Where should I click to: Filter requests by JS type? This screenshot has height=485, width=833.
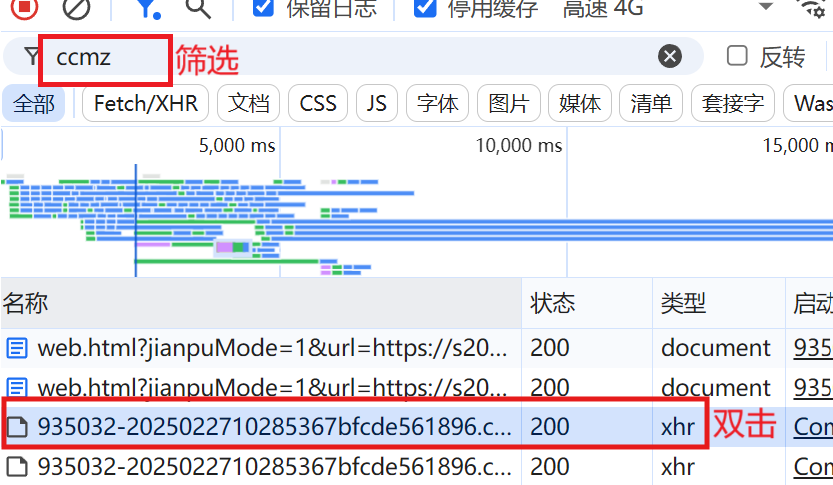tap(377, 103)
